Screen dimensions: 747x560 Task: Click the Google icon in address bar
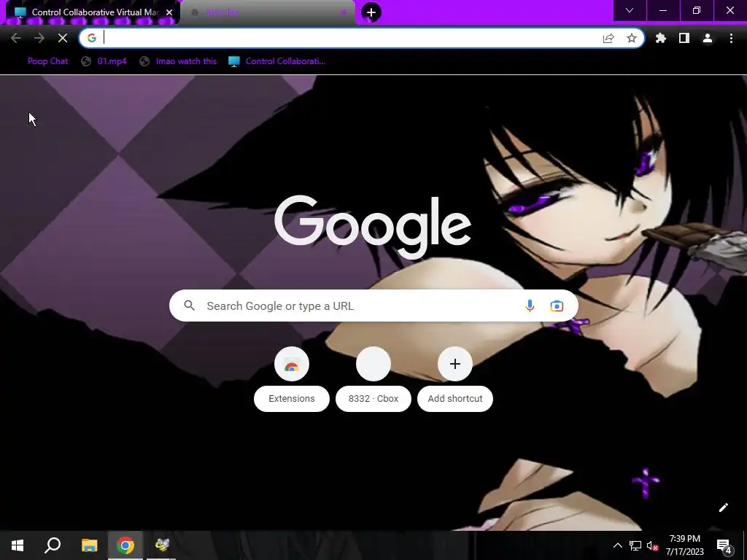click(91, 38)
